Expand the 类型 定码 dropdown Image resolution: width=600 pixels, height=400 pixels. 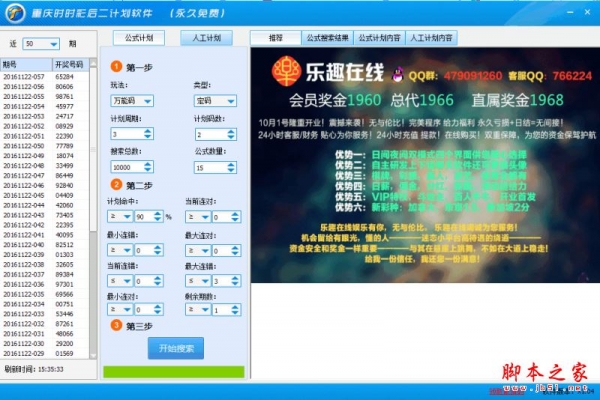coord(215,101)
